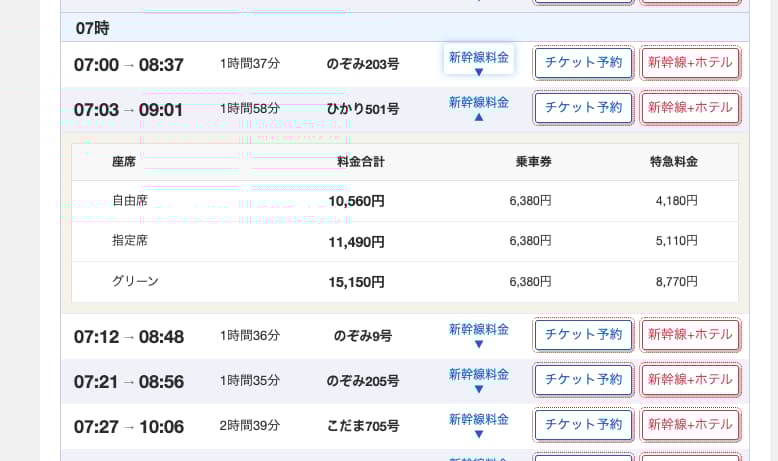Open 新幹線+ホテル for のぞみ203号
Screen dimensions: 778x461
pos(690,63)
